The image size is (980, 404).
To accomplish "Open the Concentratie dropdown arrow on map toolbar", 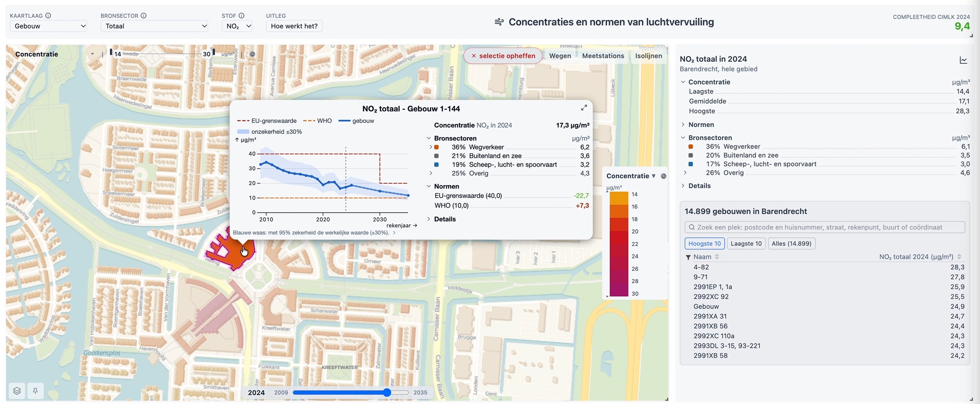I will tap(92, 54).
